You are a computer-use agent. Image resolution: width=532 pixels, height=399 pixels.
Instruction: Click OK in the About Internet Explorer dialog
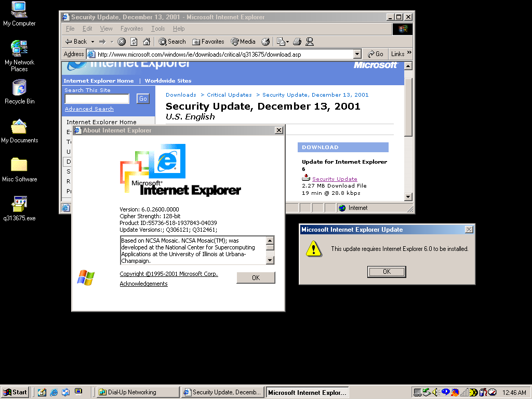(x=256, y=278)
